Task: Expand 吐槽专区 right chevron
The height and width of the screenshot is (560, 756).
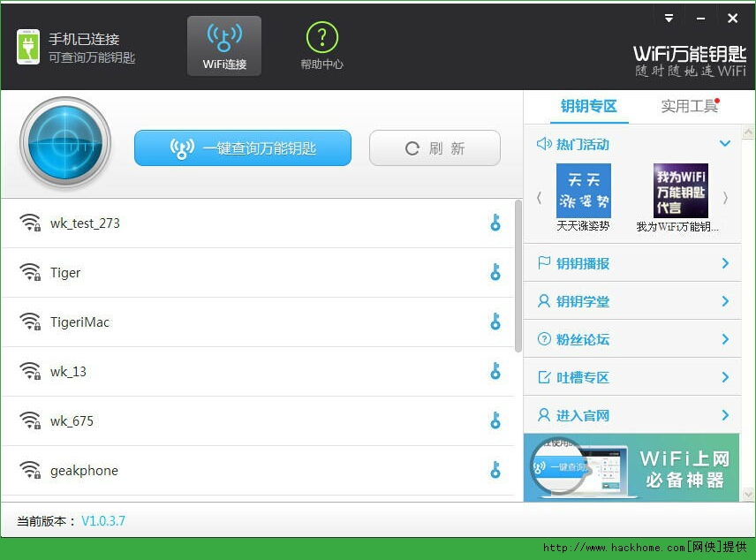Action: tap(725, 377)
